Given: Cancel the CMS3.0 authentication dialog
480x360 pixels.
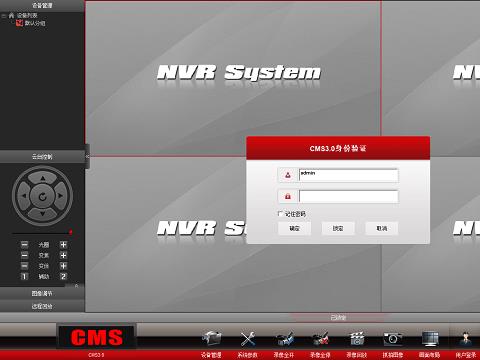Looking at the screenshot, I should pyautogui.click(x=382, y=228).
